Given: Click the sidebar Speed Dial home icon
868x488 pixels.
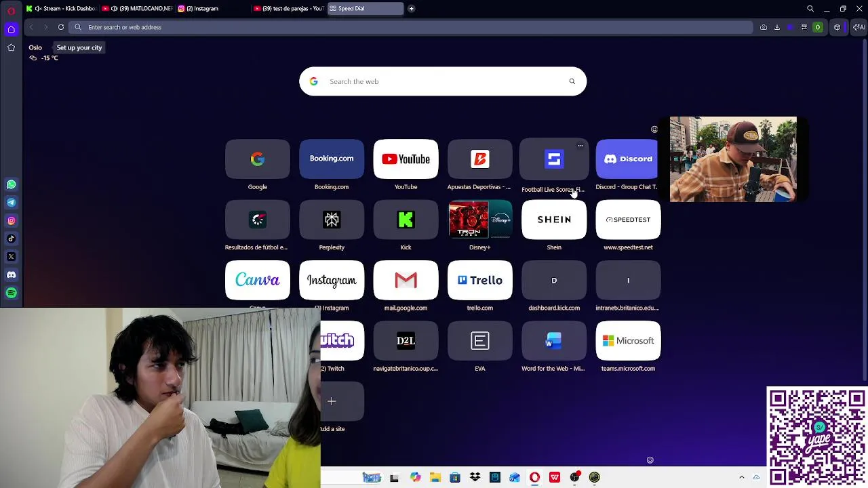Looking at the screenshot, I should [11, 29].
